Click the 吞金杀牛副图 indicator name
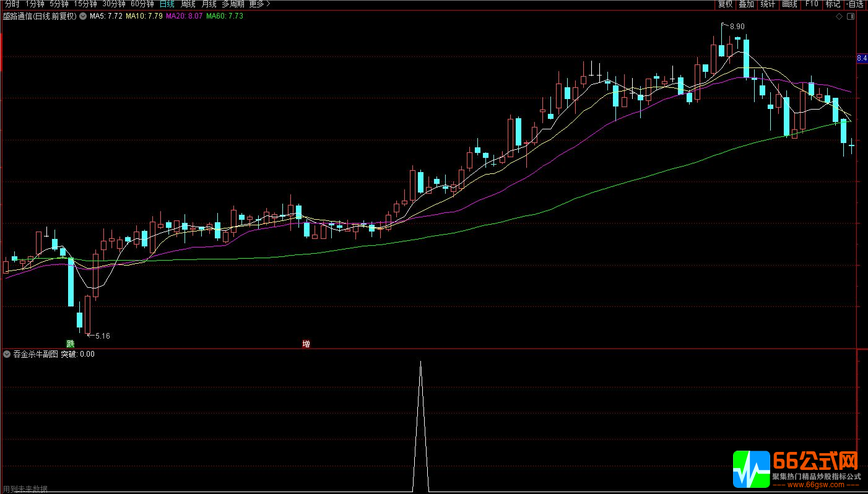This screenshot has height=494, width=868. click(35, 355)
